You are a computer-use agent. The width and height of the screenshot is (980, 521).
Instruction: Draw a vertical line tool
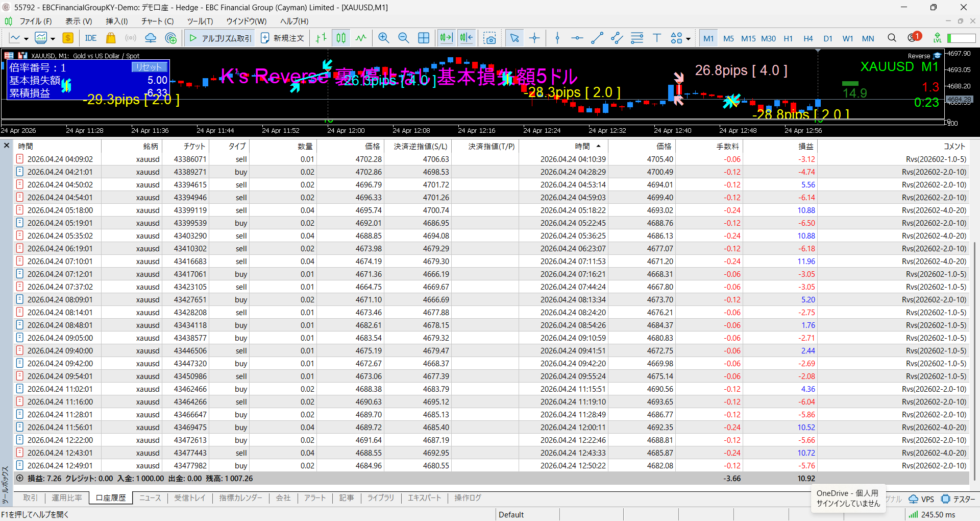click(557, 38)
